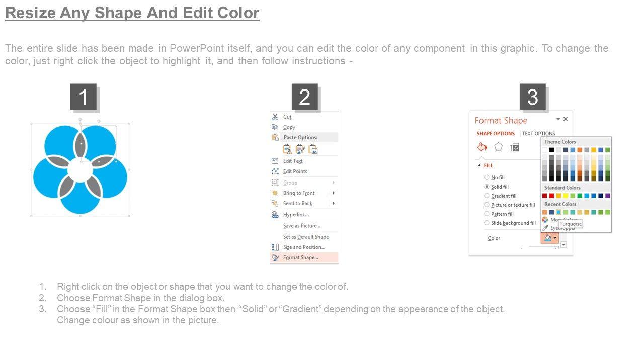Click the Cut scissors icon
The width and height of the screenshot is (644, 362).
click(275, 117)
